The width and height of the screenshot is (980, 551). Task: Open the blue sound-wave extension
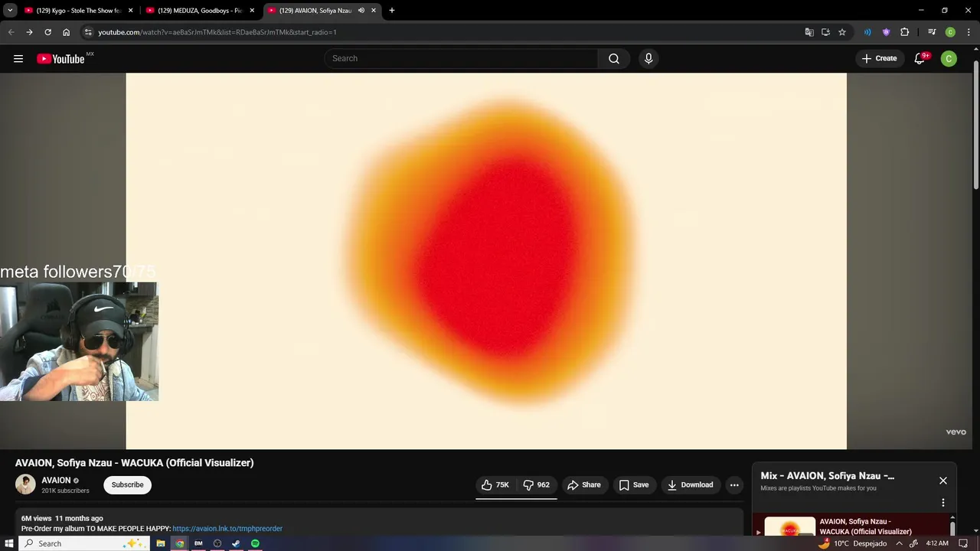click(867, 32)
